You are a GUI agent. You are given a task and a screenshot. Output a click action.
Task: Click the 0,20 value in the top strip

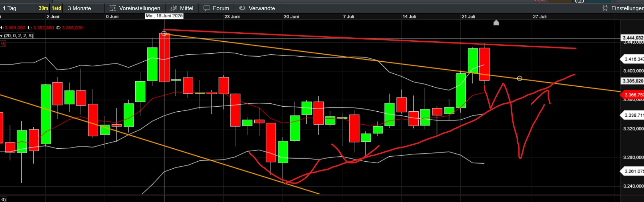pyautogui.click(x=579, y=1)
